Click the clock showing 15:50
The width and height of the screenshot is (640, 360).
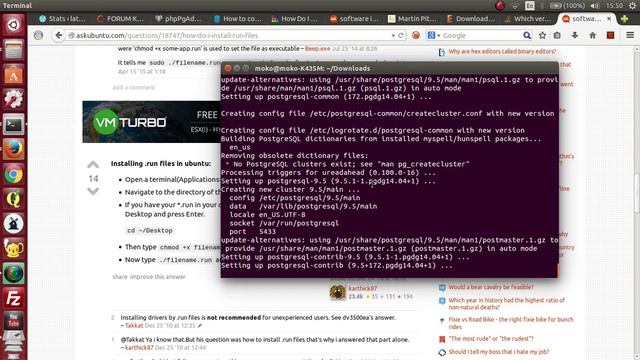click(x=614, y=5)
